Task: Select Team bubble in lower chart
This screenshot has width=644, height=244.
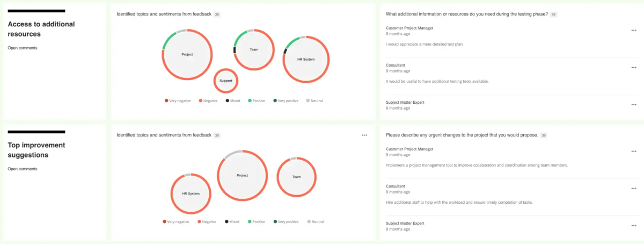Action: (x=296, y=177)
